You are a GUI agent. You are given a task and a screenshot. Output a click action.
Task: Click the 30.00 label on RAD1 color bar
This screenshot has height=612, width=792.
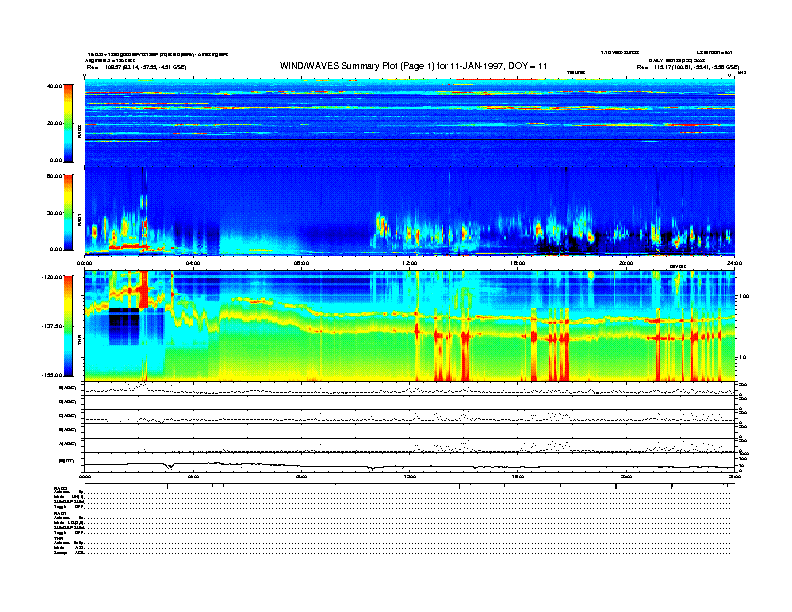click(x=55, y=213)
